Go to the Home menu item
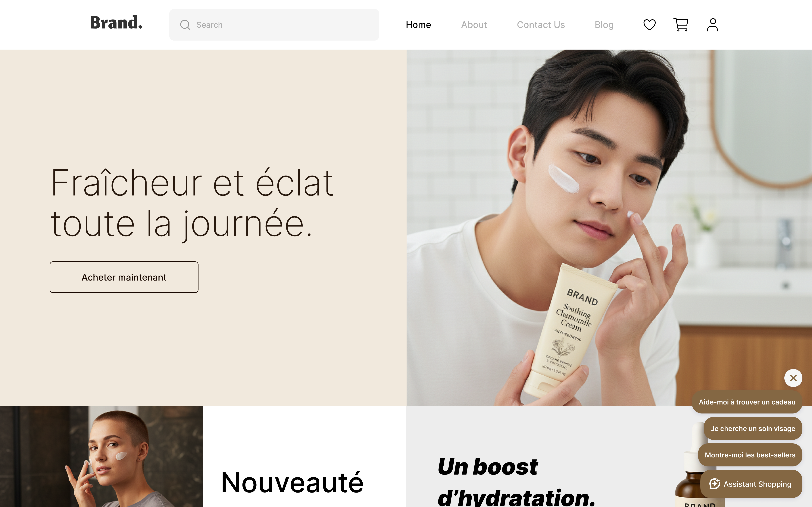This screenshot has height=507, width=812. [x=418, y=25]
